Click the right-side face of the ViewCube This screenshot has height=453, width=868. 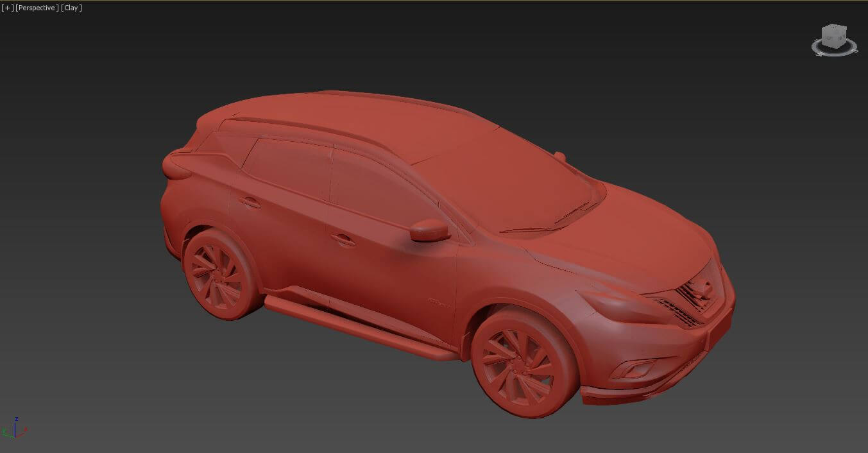click(x=841, y=38)
